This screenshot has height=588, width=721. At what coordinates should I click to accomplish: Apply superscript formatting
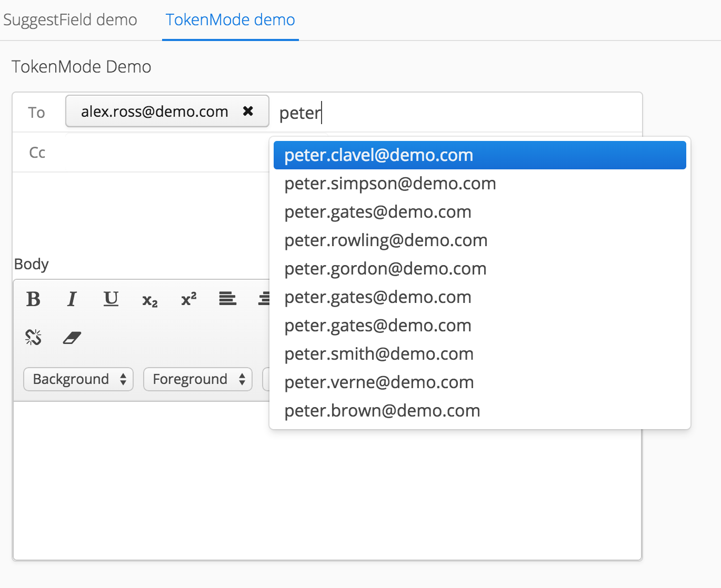pyautogui.click(x=188, y=299)
